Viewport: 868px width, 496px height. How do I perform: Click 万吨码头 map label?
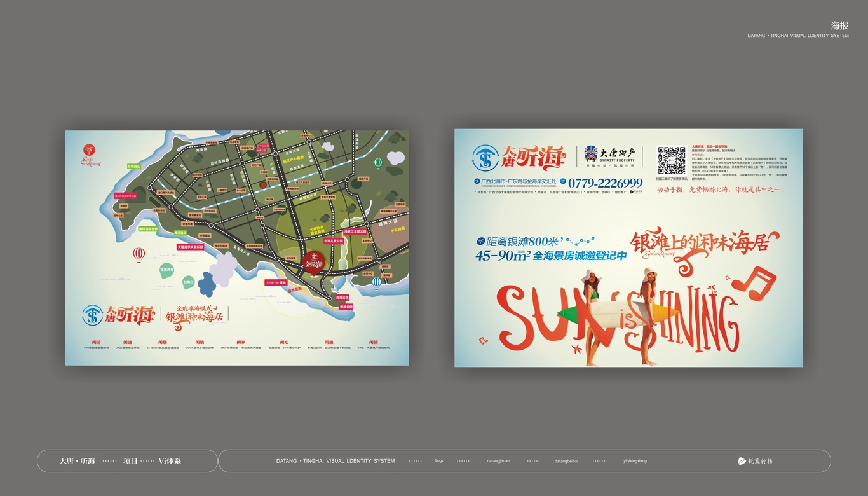[133, 166]
